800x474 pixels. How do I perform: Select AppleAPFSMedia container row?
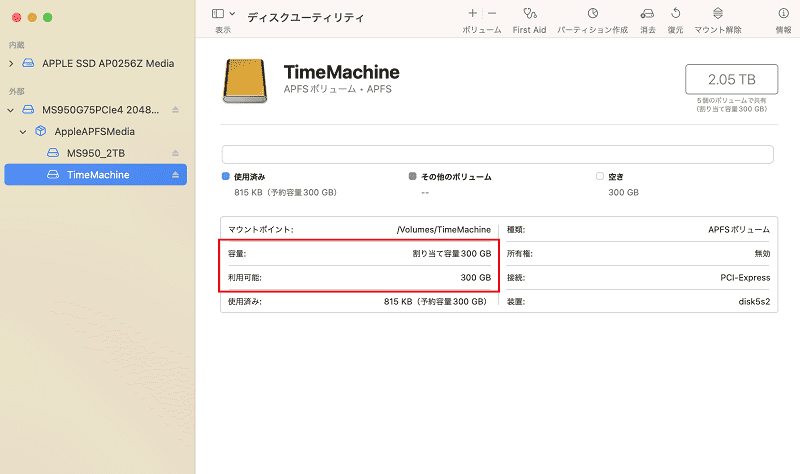(x=95, y=132)
